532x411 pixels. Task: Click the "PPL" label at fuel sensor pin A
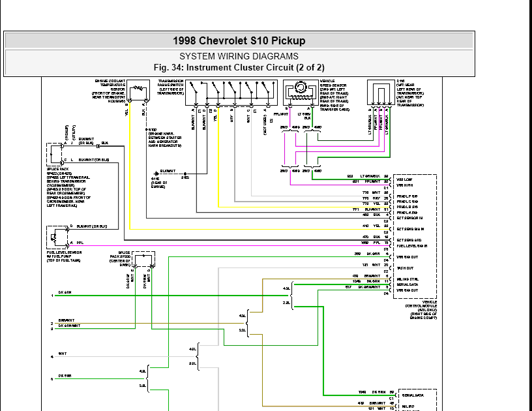click(x=80, y=243)
